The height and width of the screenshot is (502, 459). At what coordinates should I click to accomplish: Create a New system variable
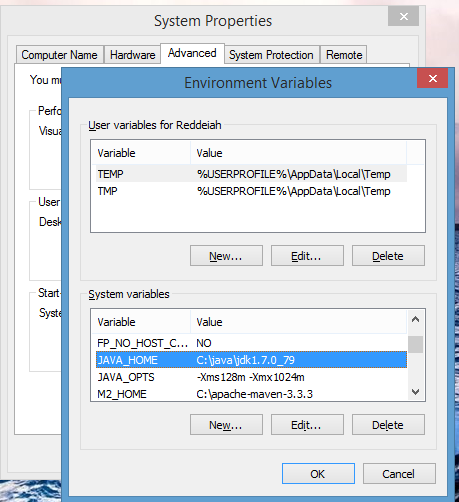[226, 425]
